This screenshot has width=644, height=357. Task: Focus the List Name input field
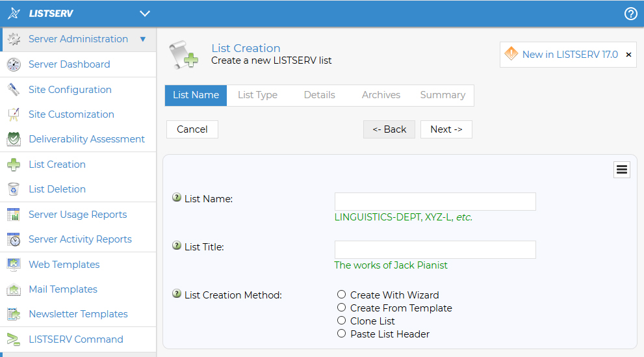pos(435,202)
